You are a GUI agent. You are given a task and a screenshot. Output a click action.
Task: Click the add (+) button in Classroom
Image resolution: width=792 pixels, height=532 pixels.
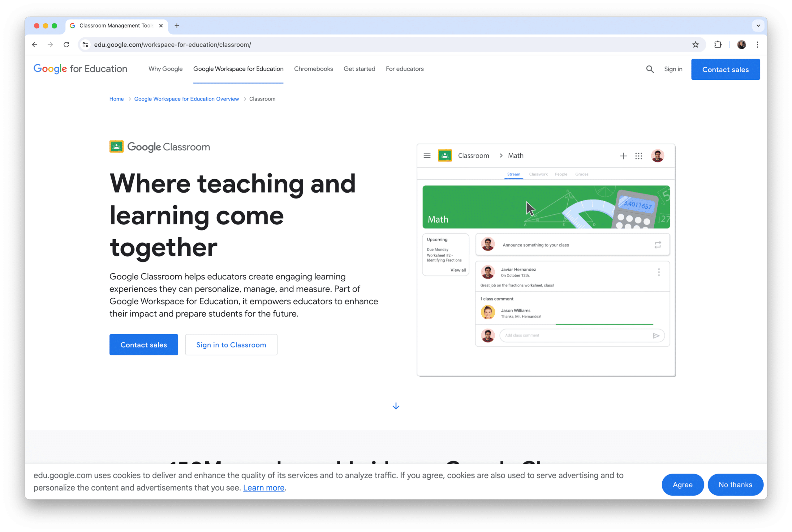pos(623,155)
